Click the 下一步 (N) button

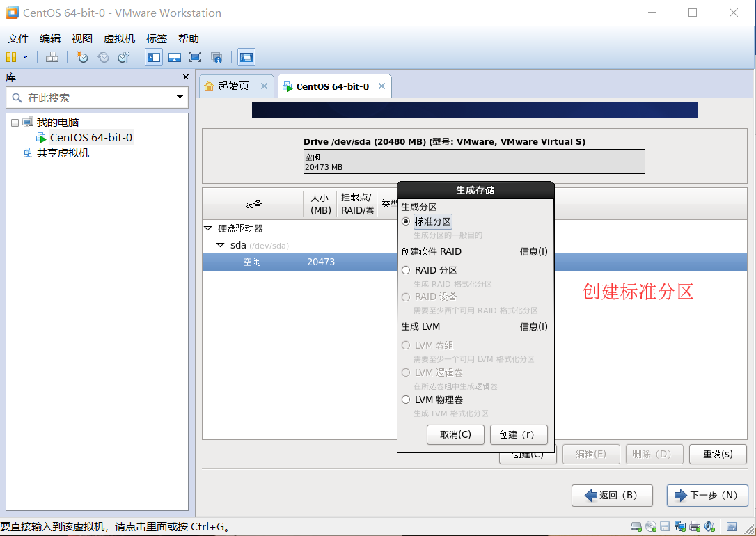(x=707, y=496)
